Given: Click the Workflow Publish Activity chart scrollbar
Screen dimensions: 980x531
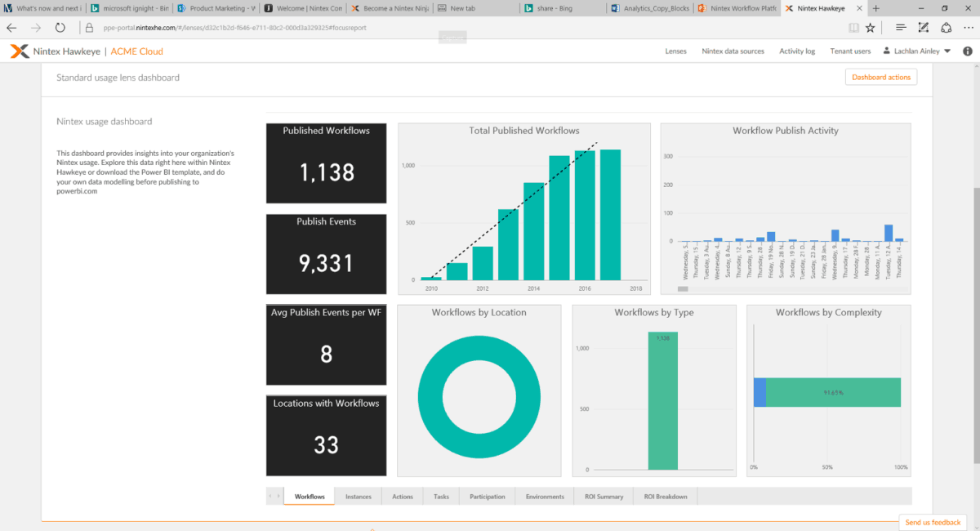Looking at the screenshot, I should [684, 288].
